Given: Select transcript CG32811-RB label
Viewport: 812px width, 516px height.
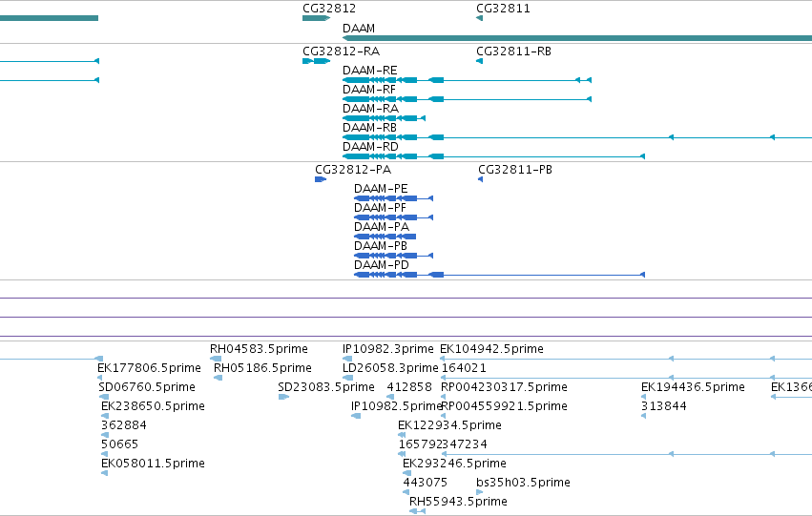Looking at the screenshot, I should click(x=513, y=52).
